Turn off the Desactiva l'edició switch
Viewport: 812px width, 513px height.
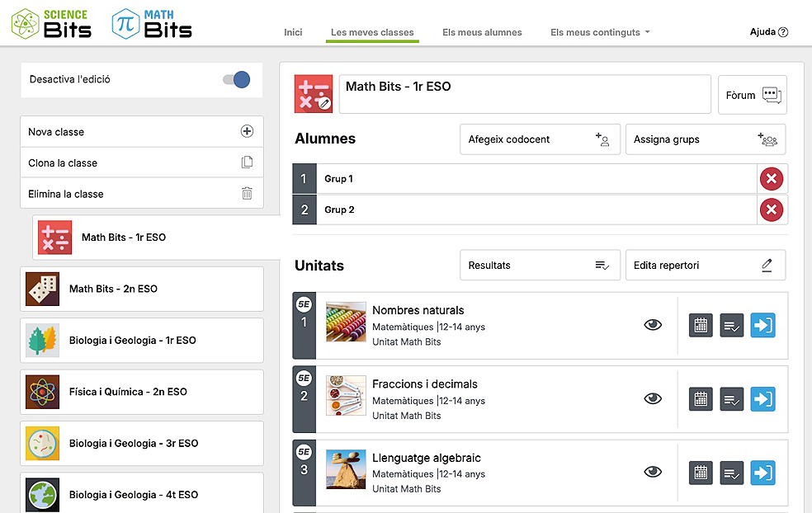tap(236, 80)
